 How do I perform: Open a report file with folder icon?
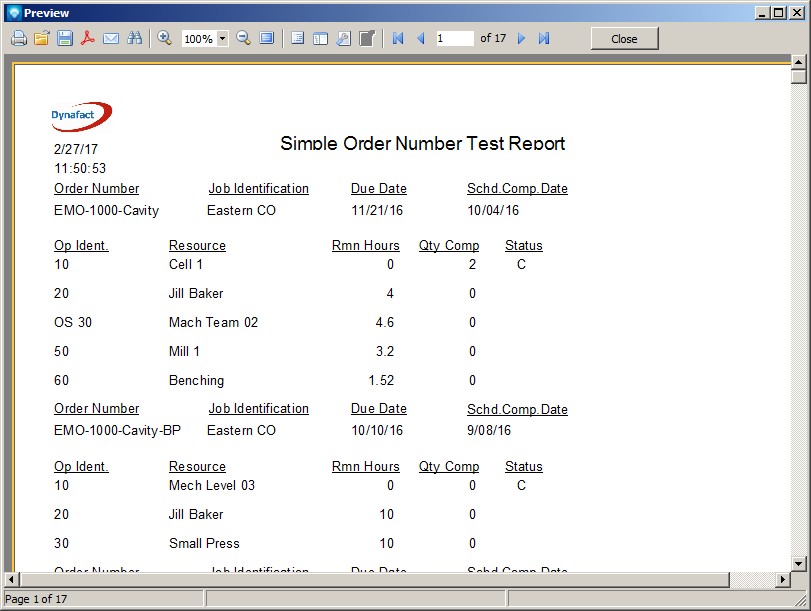tap(41, 38)
